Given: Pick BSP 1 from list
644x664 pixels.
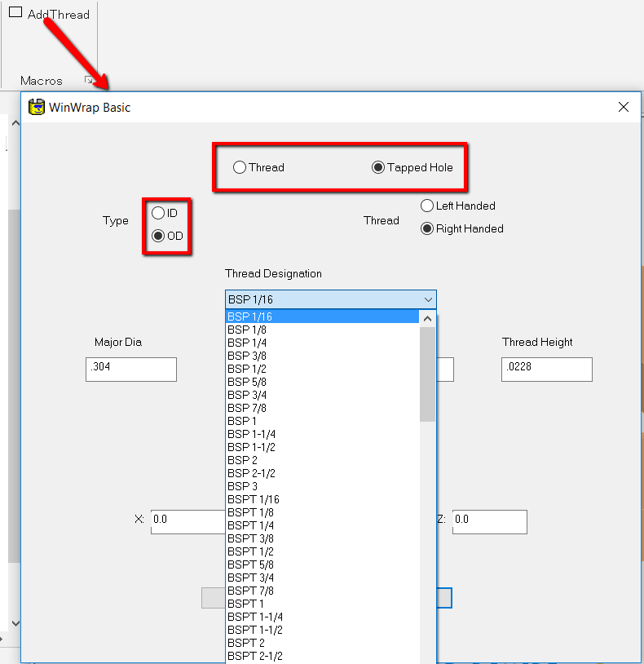Looking at the screenshot, I should tap(323, 422).
